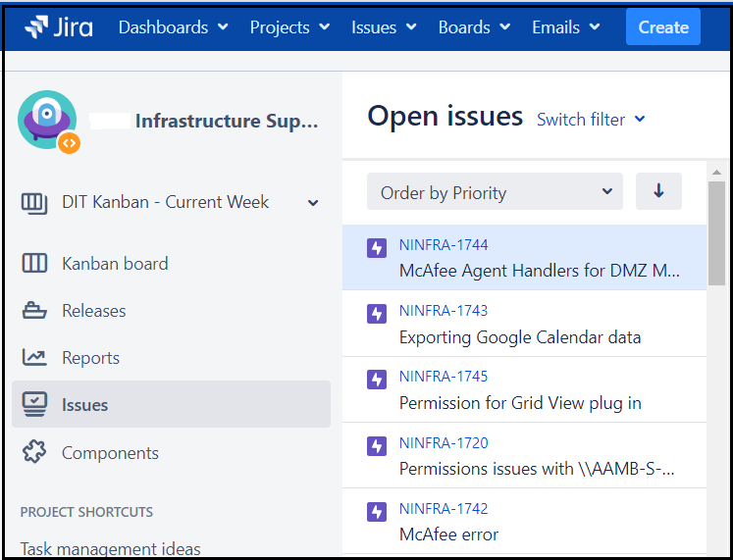Click issue type icon for NINFRA-1745
This screenshot has height=560, width=733.
(377, 380)
